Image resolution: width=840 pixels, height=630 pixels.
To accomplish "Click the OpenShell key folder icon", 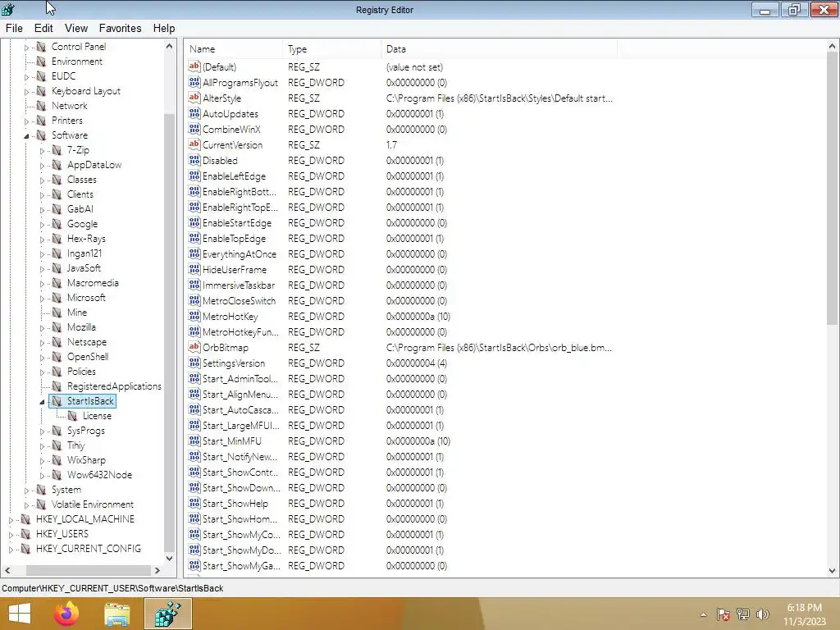I will point(57,357).
